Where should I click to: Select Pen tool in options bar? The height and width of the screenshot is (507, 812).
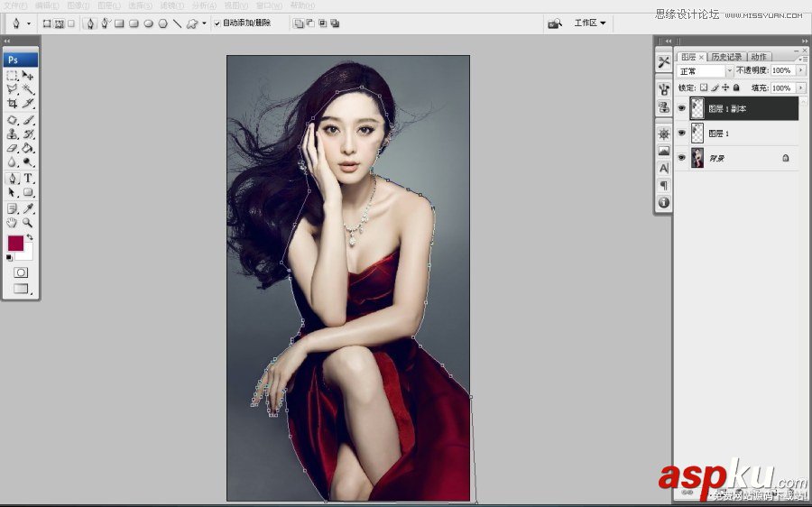coord(90,23)
